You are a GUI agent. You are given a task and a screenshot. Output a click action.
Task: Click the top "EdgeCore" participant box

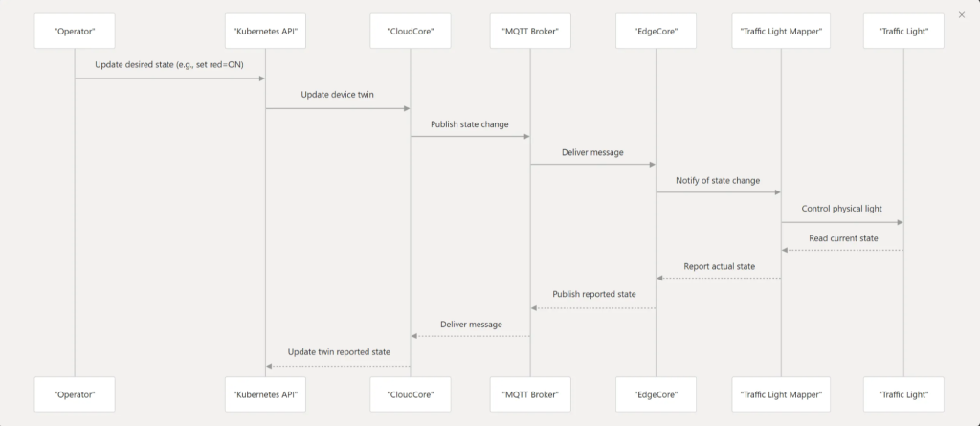coord(656,32)
